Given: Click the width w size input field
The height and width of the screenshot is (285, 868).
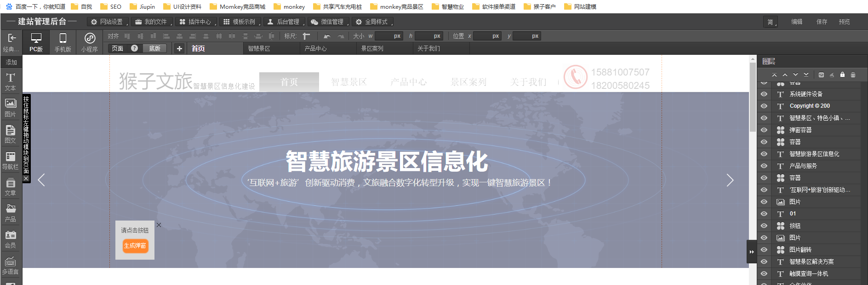Looking at the screenshot, I should coord(388,36).
